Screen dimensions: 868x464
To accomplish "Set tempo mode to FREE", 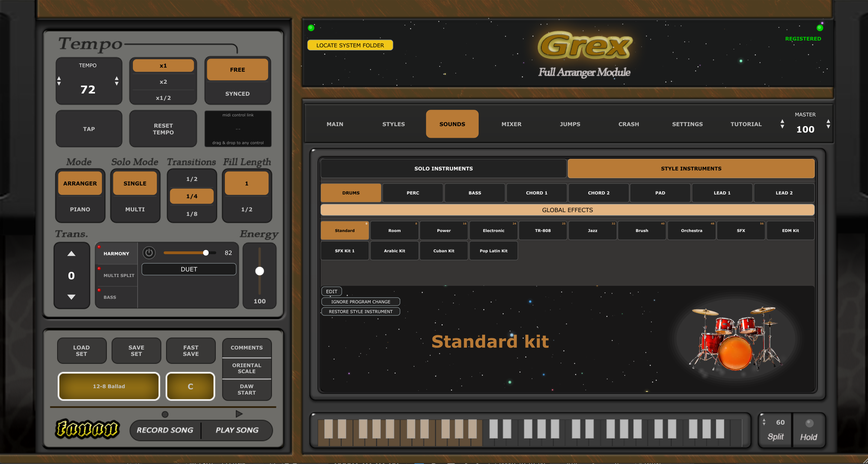I will 237,70.
